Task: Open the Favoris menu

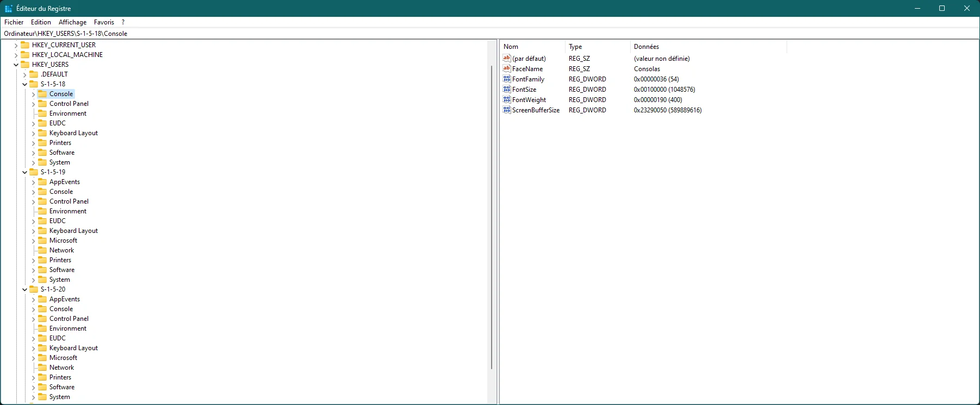Action: coord(104,22)
